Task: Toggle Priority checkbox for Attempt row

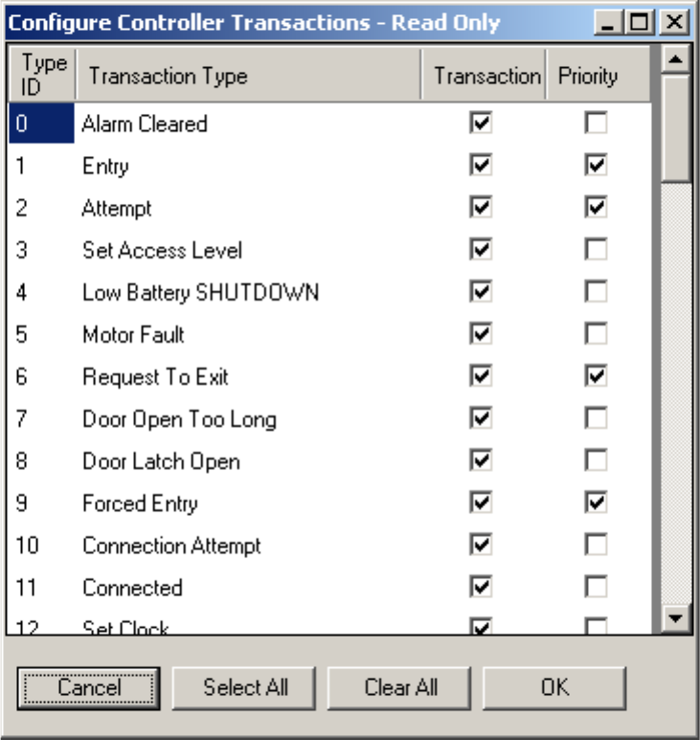Action: tap(596, 207)
